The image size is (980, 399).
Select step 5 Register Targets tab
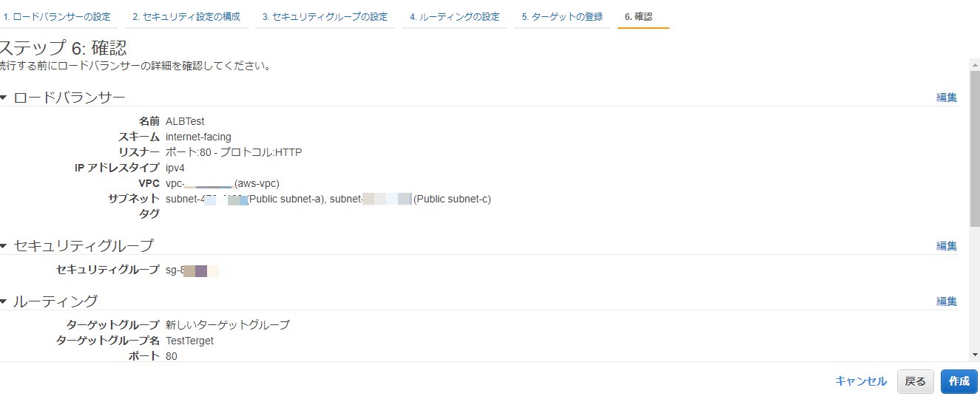pyautogui.click(x=561, y=16)
